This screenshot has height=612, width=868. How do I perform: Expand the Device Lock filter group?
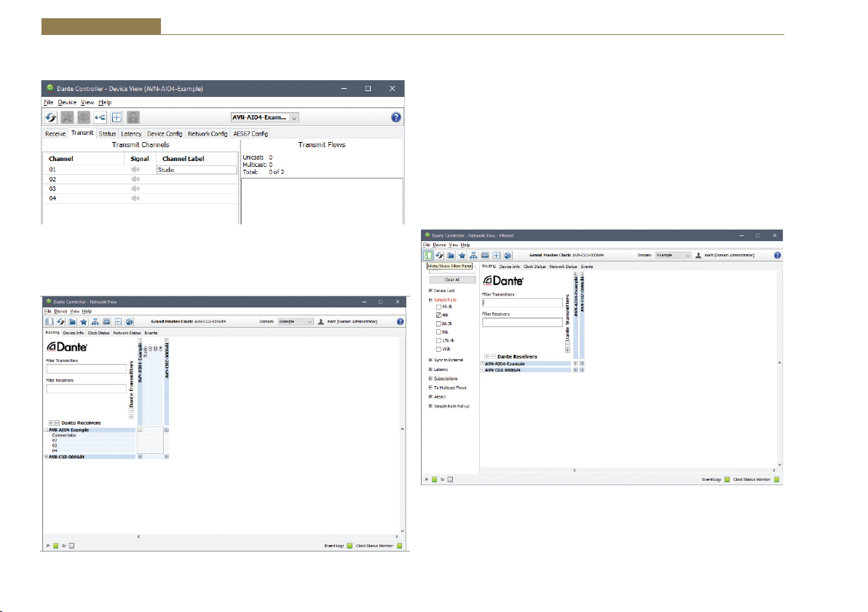click(430, 291)
